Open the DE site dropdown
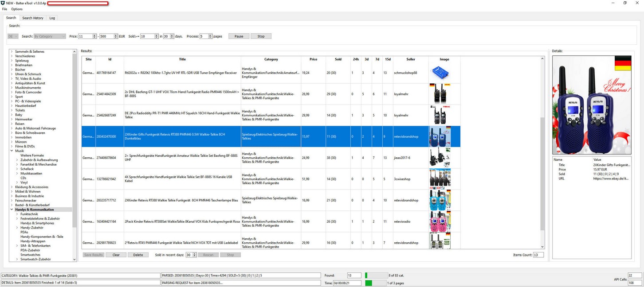644x287 pixels. (12, 36)
